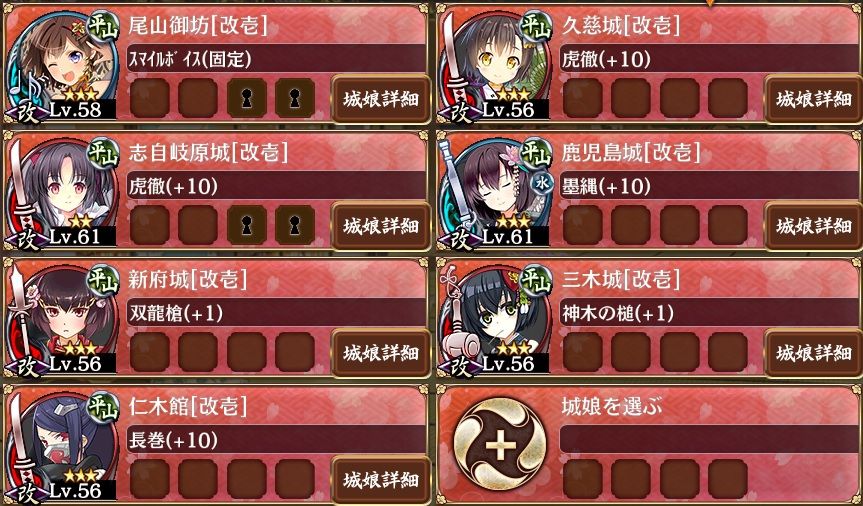This screenshot has width=863, height=506.
Task: Open 城娘詳細 details for 仁木館
Action: 381,479
